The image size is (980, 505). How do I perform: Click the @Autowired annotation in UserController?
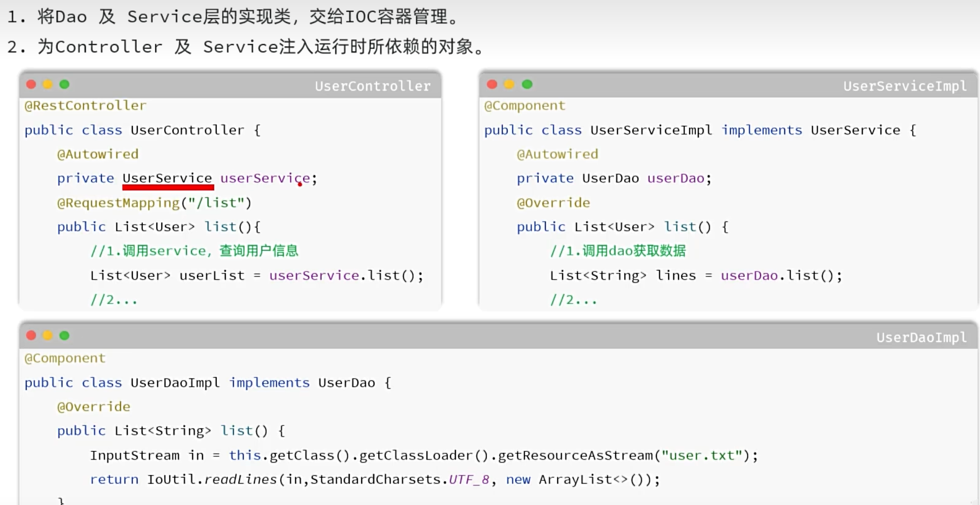pyautogui.click(x=98, y=154)
